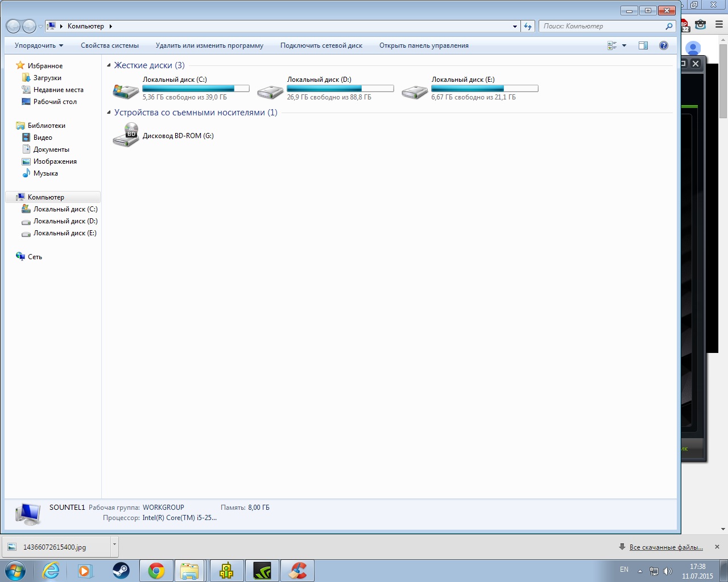Open CCleaner from the taskbar
Screen dimensions: 728x582
pyautogui.click(x=297, y=571)
